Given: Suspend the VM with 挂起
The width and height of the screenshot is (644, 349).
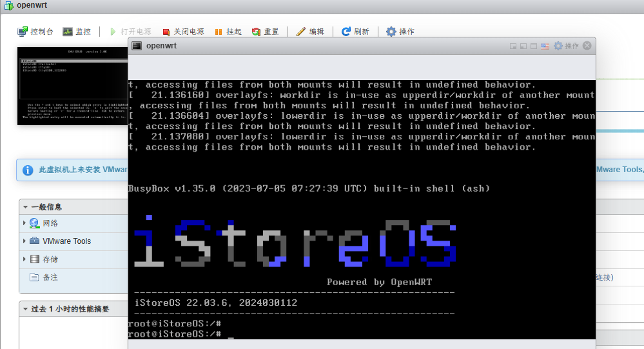Looking at the screenshot, I should point(228,32).
